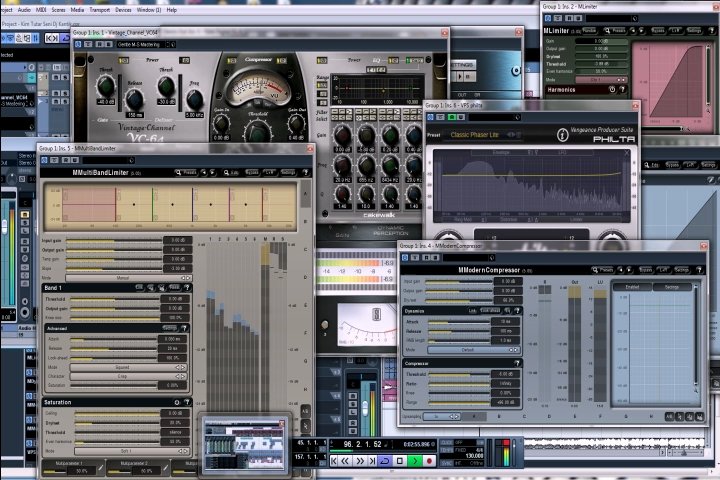Screen dimensions: 720x480
Task: Fast-forward the transport with the double-right arrows
Action: (360, 461)
